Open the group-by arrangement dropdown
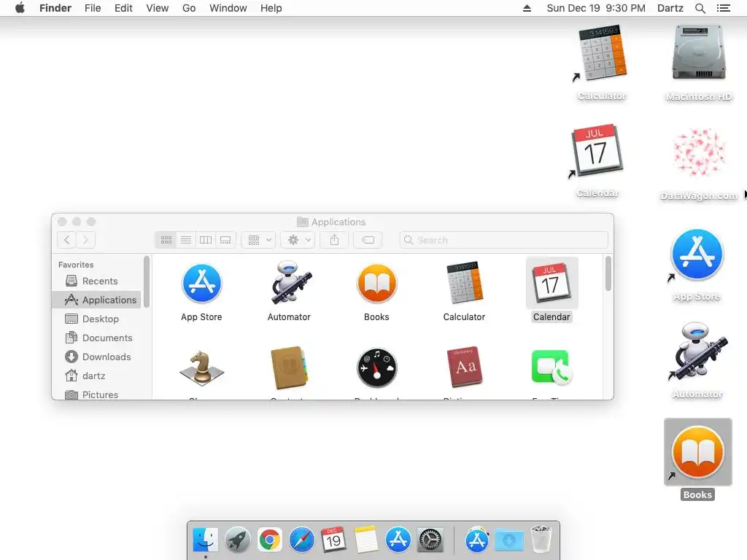Viewport: 747px width, 560px height. pos(259,240)
